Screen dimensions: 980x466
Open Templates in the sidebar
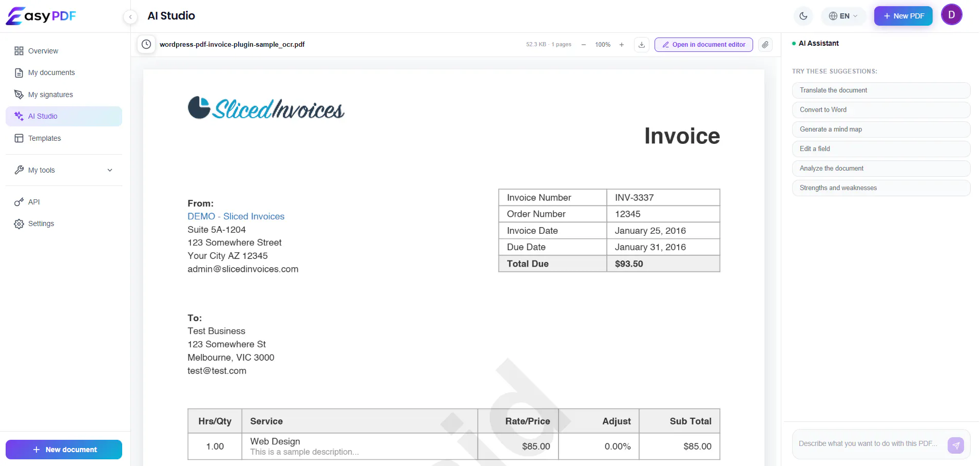click(x=64, y=138)
